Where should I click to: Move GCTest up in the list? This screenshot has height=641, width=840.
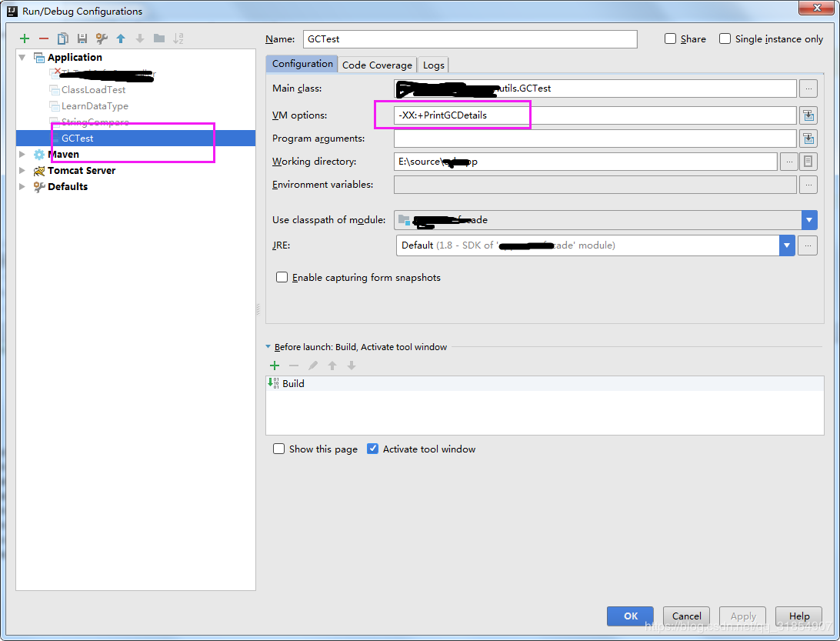click(121, 38)
